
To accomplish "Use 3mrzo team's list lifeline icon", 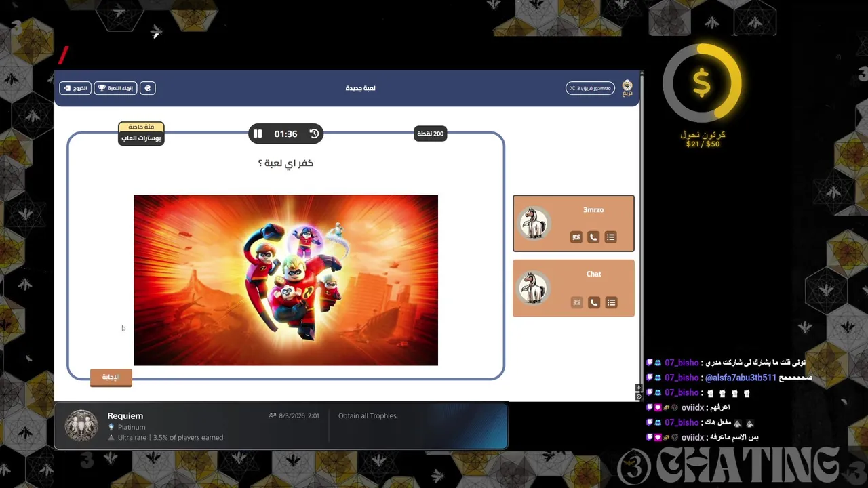I will coord(611,237).
